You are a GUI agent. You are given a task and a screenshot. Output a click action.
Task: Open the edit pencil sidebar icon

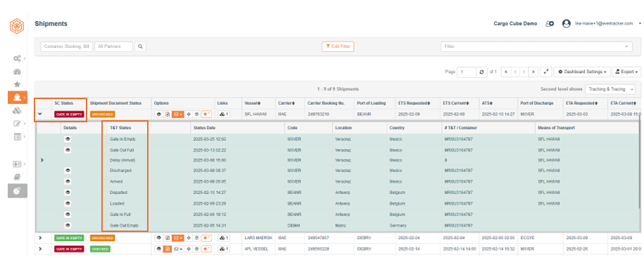pyautogui.click(x=17, y=123)
